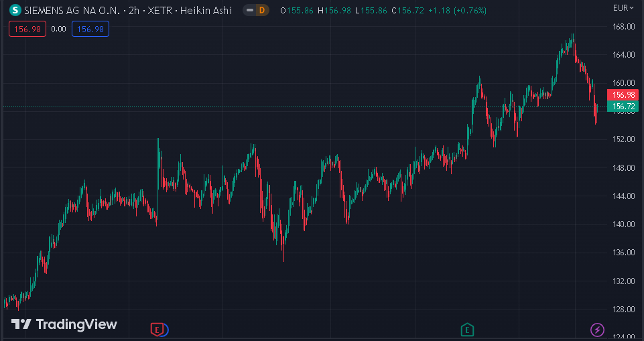Click the 164.00 price scale label

pos(623,54)
